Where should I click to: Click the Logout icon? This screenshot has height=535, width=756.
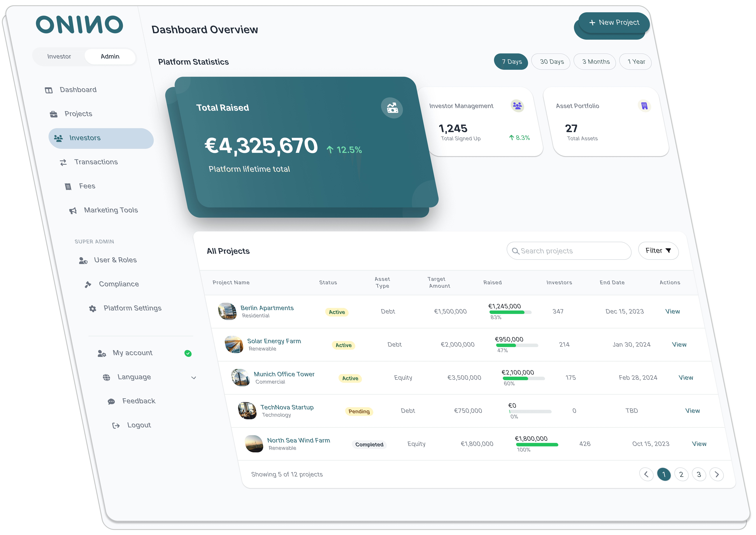point(116,426)
